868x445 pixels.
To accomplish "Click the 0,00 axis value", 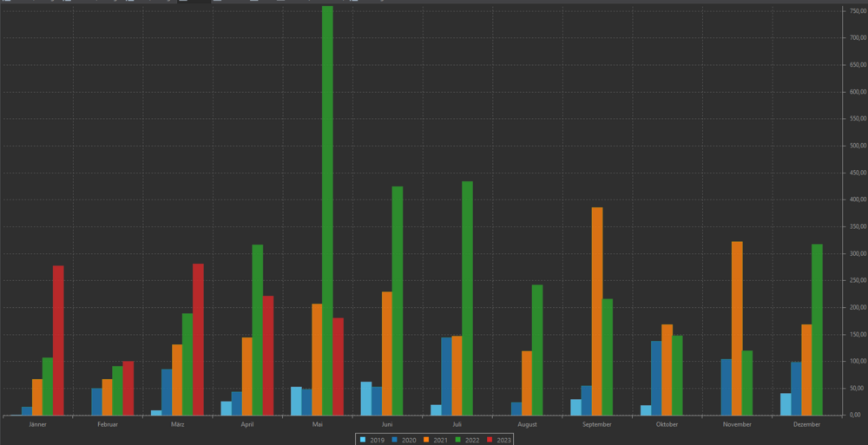I will coord(854,416).
